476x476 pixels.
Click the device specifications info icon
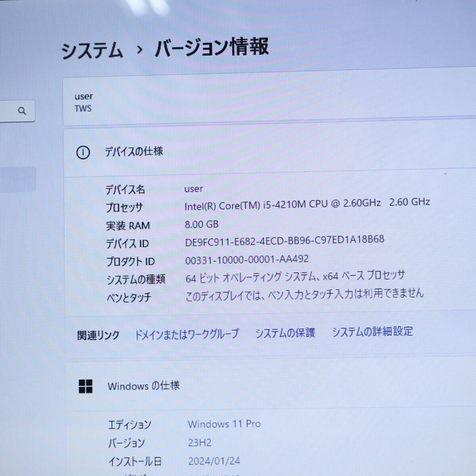[x=83, y=152]
